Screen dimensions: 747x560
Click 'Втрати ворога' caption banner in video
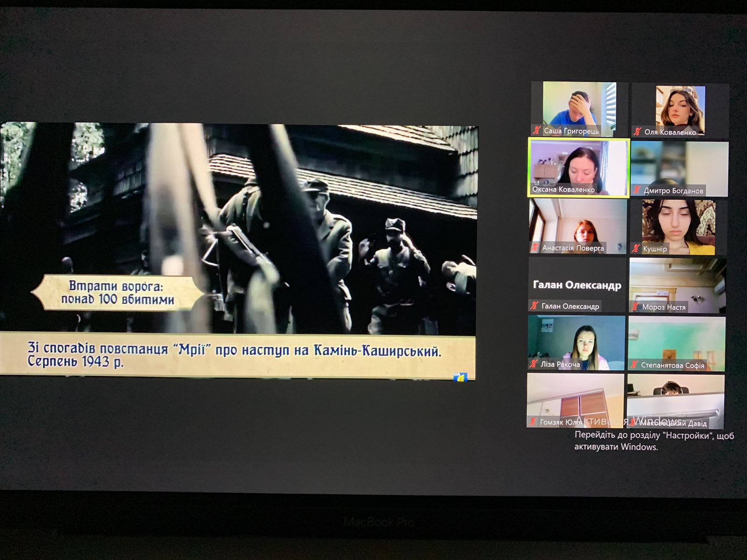(x=118, y=293)
